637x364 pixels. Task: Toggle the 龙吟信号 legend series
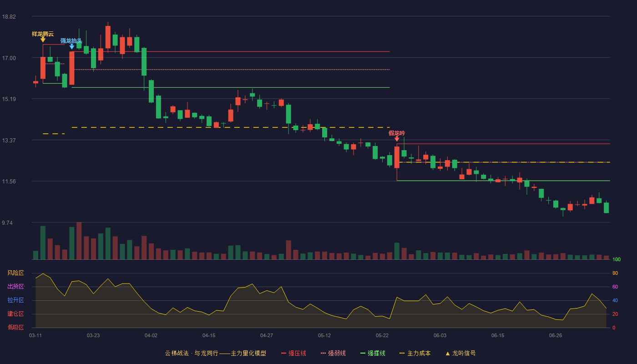(460, 353)
